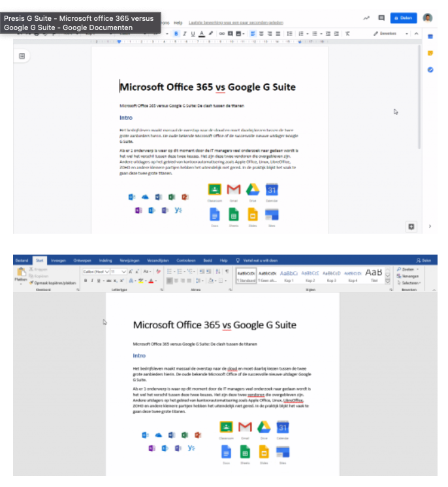Open Tasks icon in Google Docs side panel
The width and height of the screenshot is (448, 487).
click(x=430, y=70)
